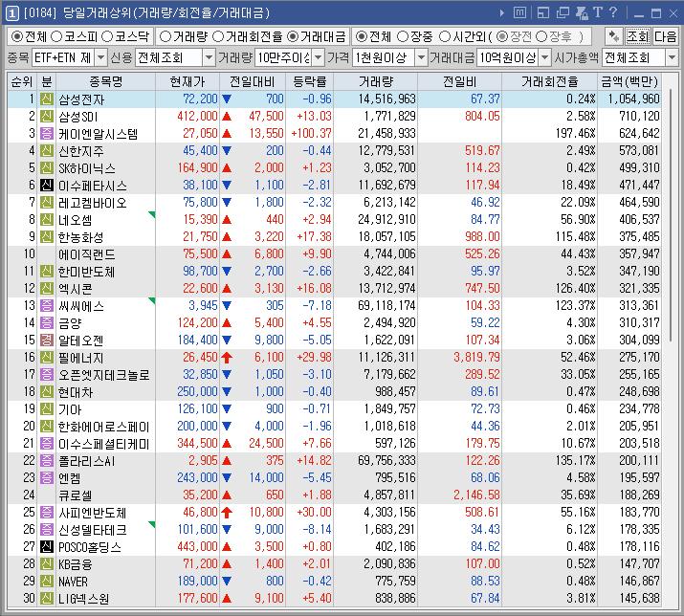Select the 거래대금 radio button
Viewport: 684px width, 616px height.
[293, 36]
